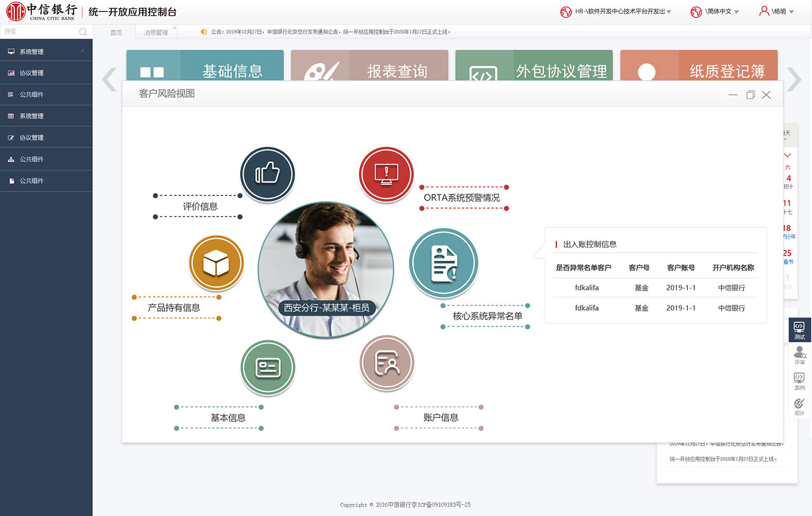
Task: Click the document icon above 核心系统异常名单
Action: pyautogui.click(x=444, y=262)
